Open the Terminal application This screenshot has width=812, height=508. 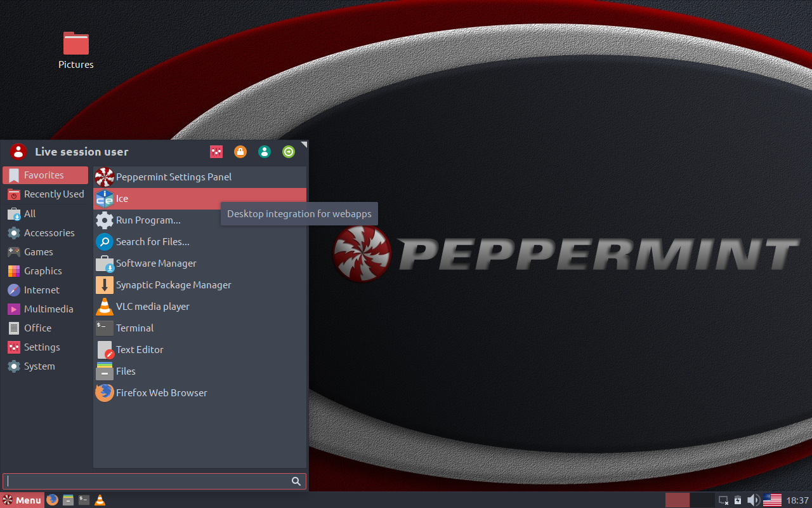(x=134, y=328)
